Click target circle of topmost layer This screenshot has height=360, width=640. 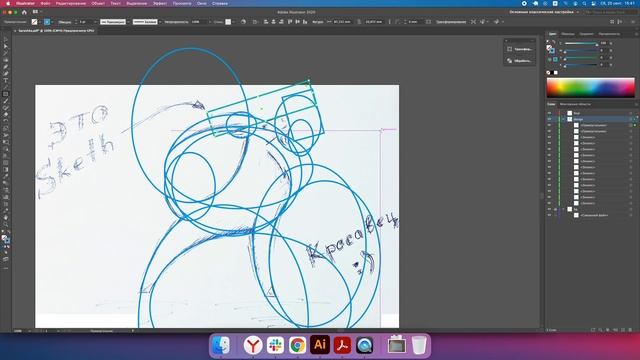pos(631,113)
